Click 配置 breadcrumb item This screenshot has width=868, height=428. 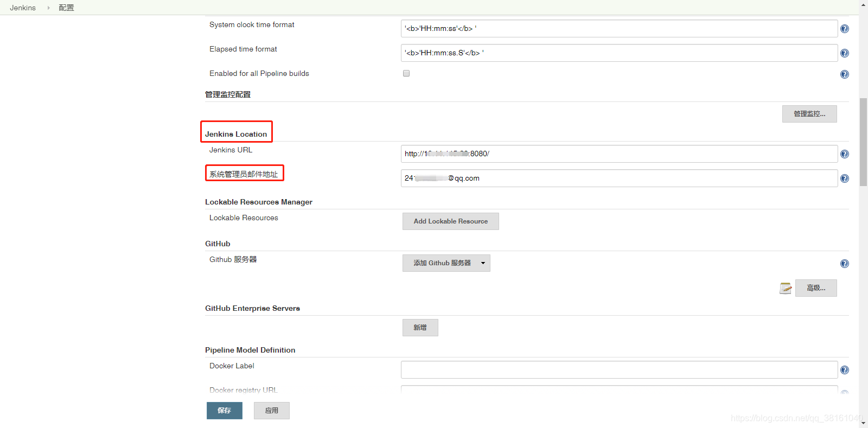click(x=66, y=8)
